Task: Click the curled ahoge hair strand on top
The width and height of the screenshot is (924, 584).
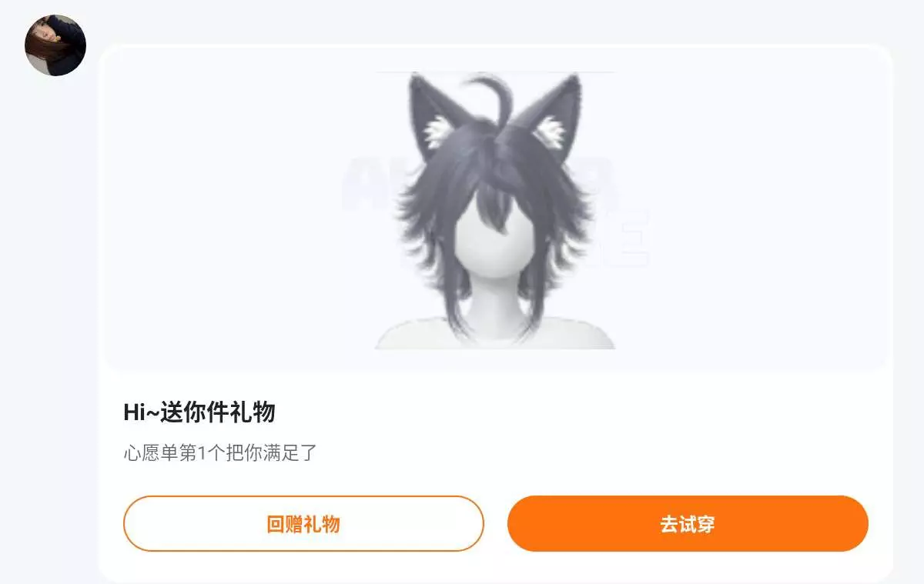Action: [x=493, y=96]
